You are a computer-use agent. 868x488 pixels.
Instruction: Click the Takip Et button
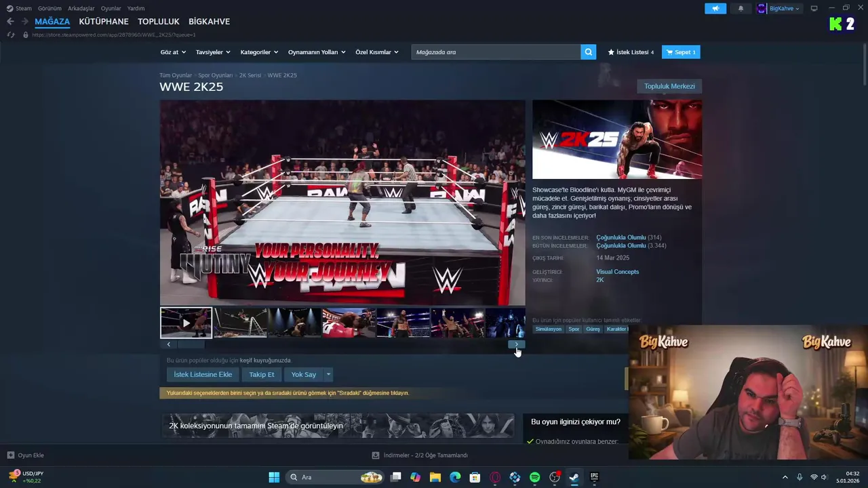(x=262, y=374)
